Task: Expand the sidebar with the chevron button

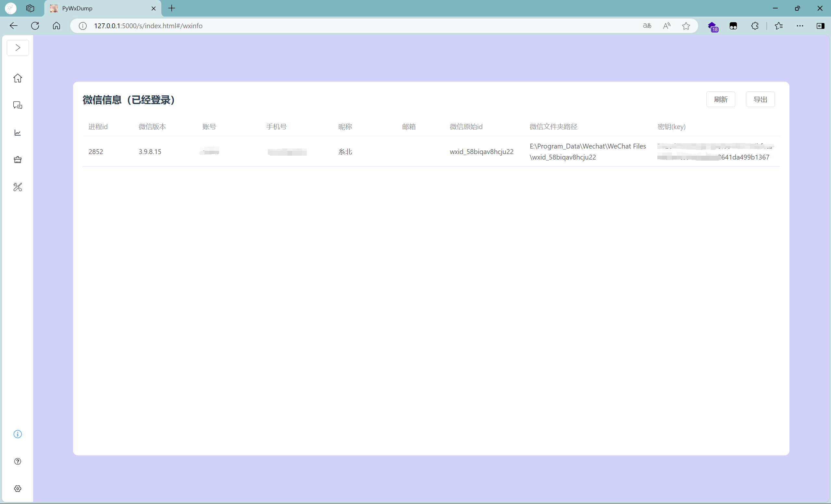Action: click(x=18, y=47)
